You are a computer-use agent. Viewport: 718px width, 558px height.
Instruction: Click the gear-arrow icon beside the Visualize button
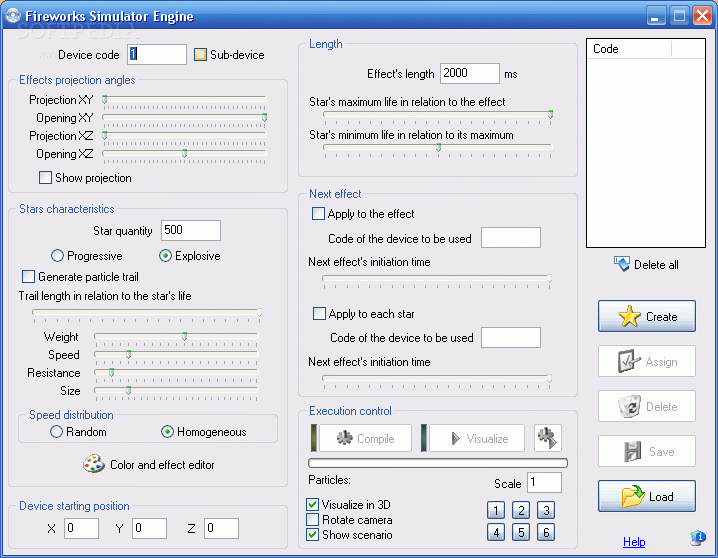point(548,438)
